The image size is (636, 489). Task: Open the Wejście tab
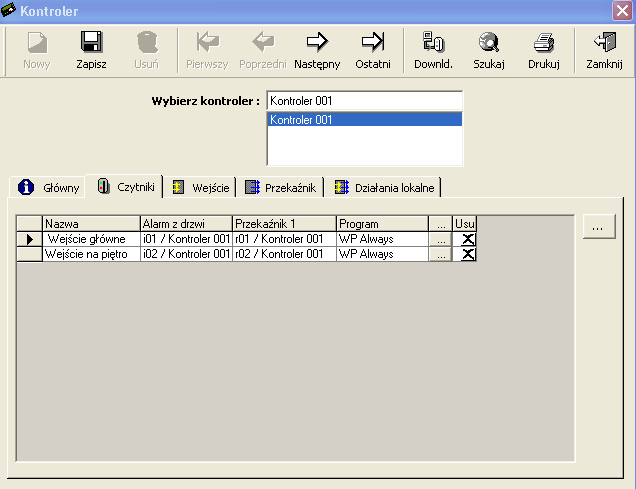coord(200,187)
